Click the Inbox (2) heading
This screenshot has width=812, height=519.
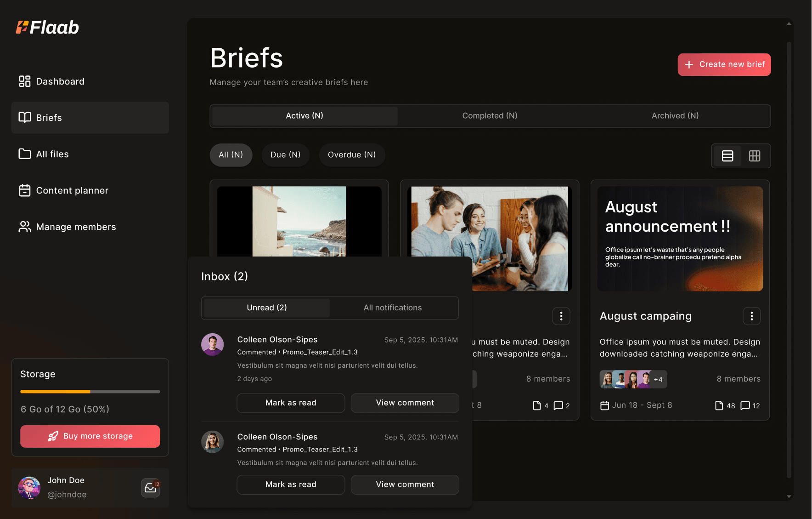(225, 276)
